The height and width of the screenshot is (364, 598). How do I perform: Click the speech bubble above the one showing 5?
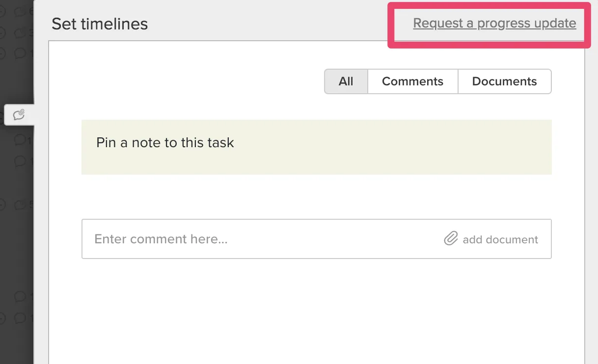click(21, 161)
